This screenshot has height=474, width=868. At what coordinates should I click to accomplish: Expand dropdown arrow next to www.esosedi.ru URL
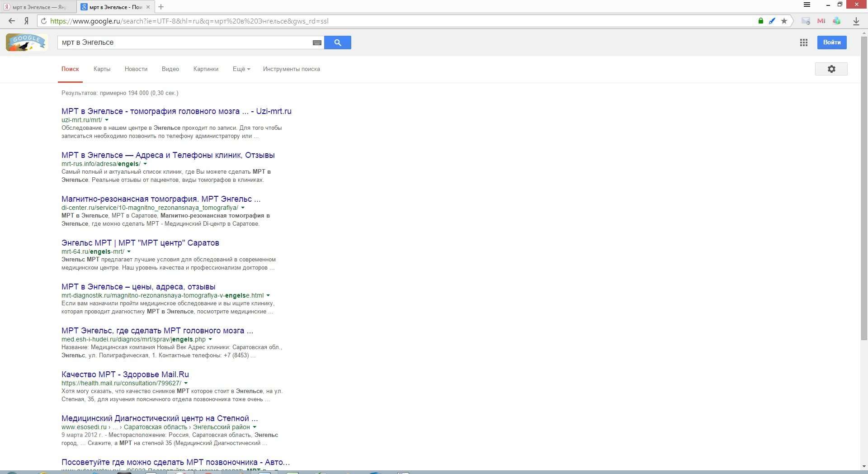pyautogui.click(x=255, y=427)
